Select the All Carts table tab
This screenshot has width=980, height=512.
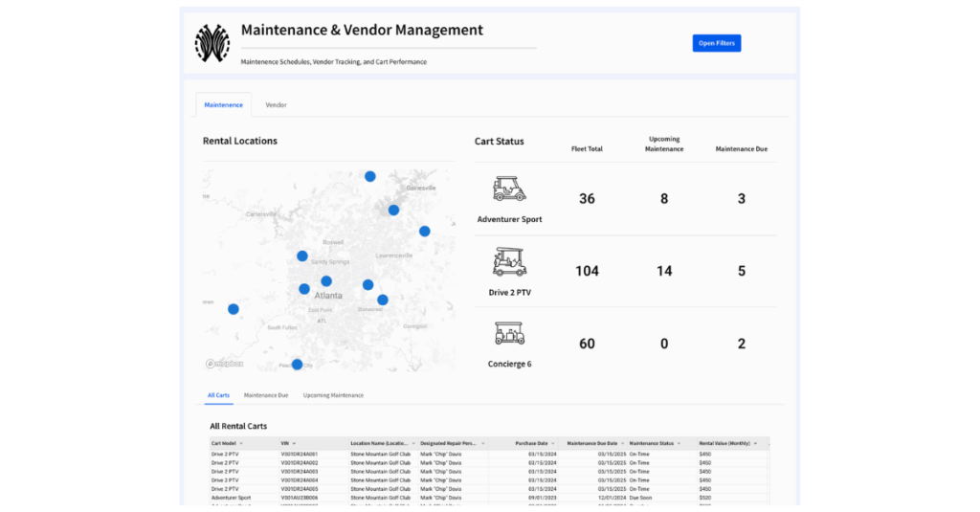tap(218, 395)
